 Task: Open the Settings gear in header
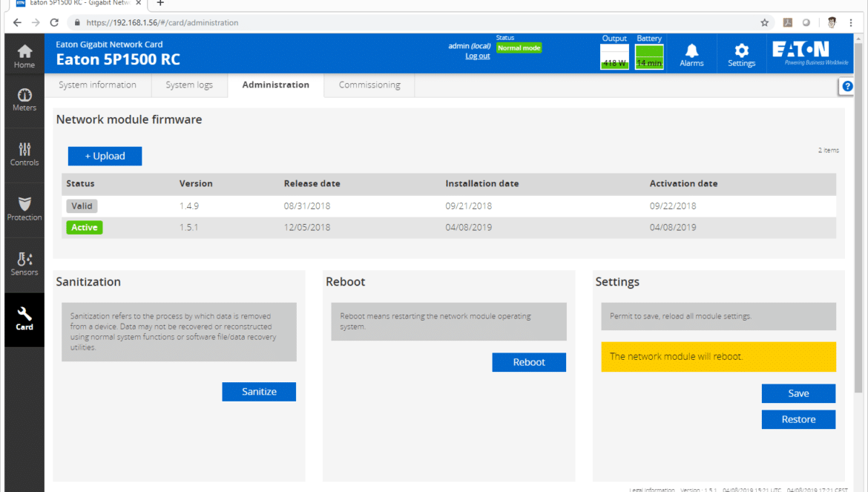click(741, 54)
